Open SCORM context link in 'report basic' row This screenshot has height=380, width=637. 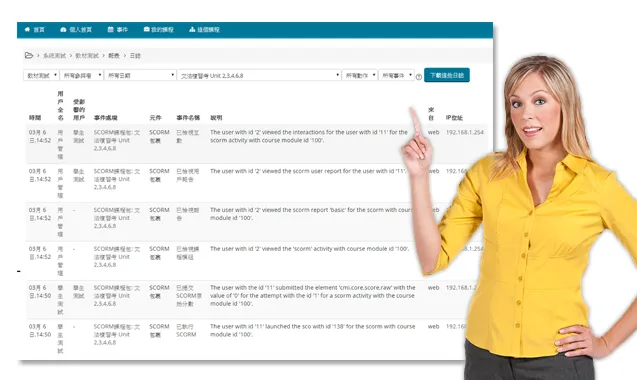[117, 218]
